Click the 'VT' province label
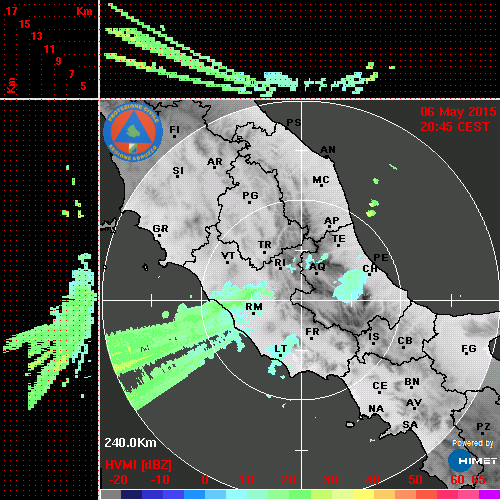The height and width of the screenshot is (500, 500). point(228,256)
